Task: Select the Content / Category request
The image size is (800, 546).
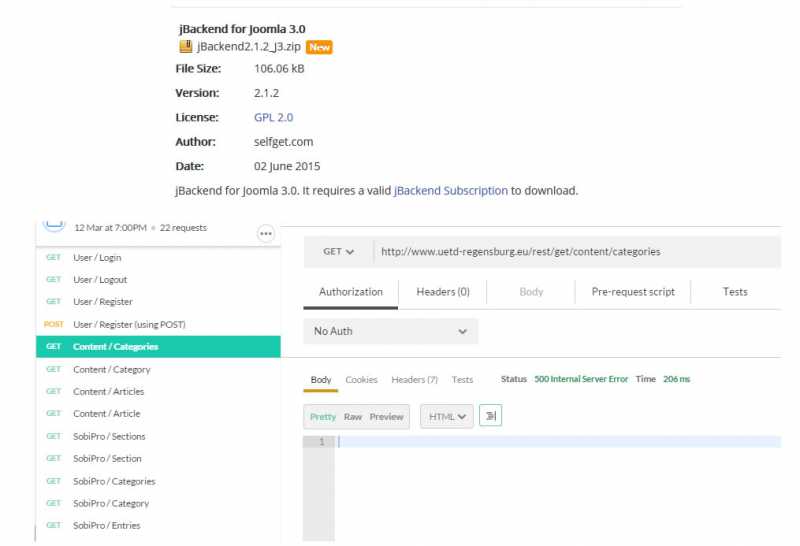Action: pos(158,369)
